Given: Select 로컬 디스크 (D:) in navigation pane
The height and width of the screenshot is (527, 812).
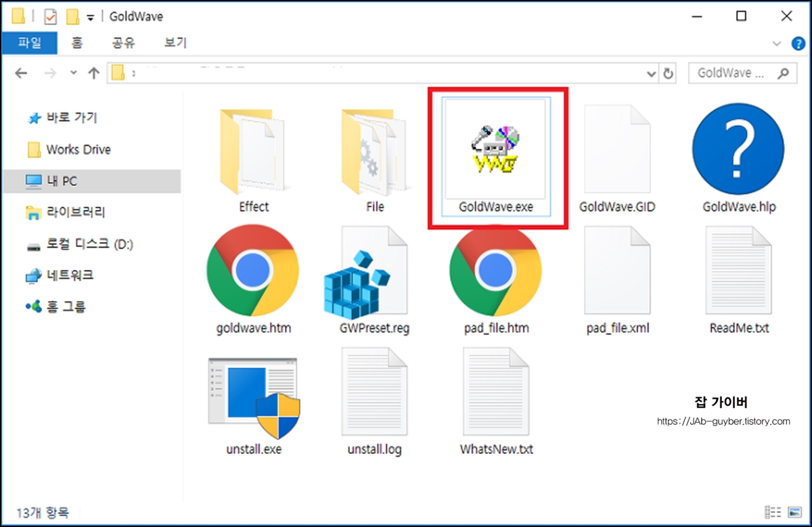Looking at the screenshot, I should coord(79,244).
